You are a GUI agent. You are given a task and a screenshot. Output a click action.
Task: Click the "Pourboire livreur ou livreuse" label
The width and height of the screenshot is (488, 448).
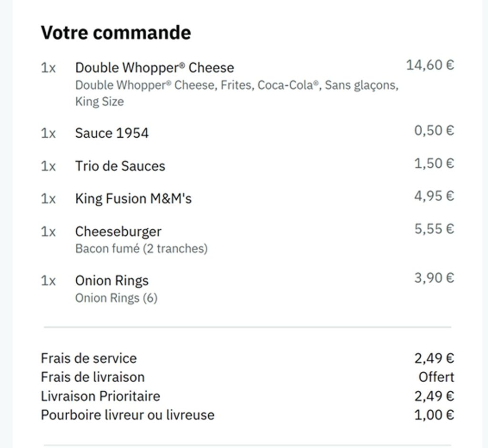(x=128, y=415)
